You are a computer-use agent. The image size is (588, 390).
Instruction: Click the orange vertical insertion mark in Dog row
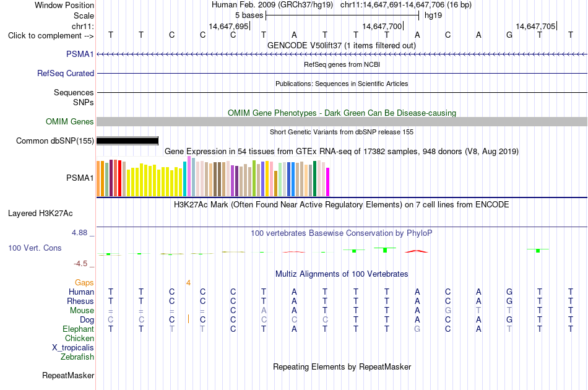(x=188, y=319)
